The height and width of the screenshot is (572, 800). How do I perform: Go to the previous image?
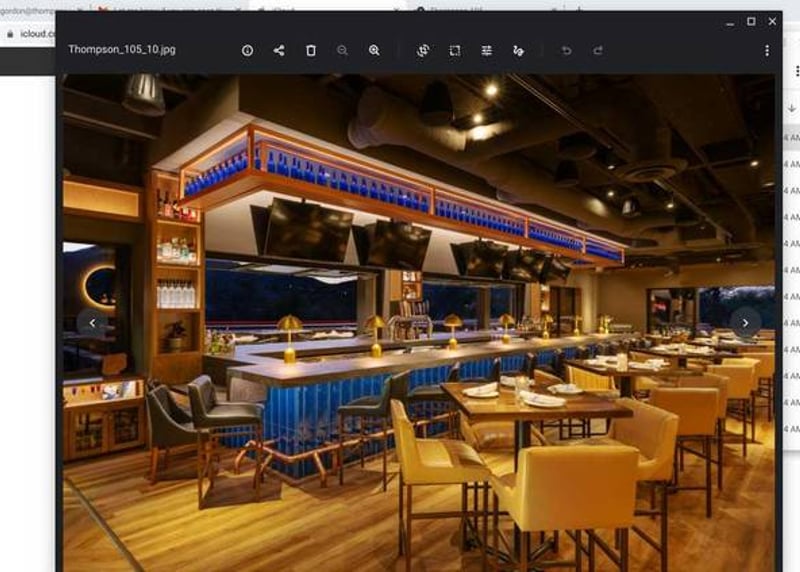click(x=92, y=322)
